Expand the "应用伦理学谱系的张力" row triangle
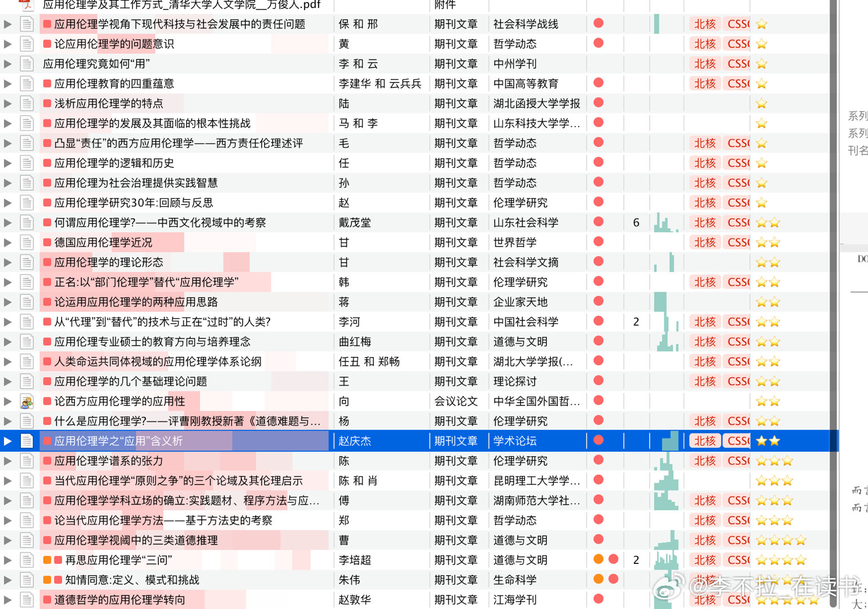 [x=7, y=461]
